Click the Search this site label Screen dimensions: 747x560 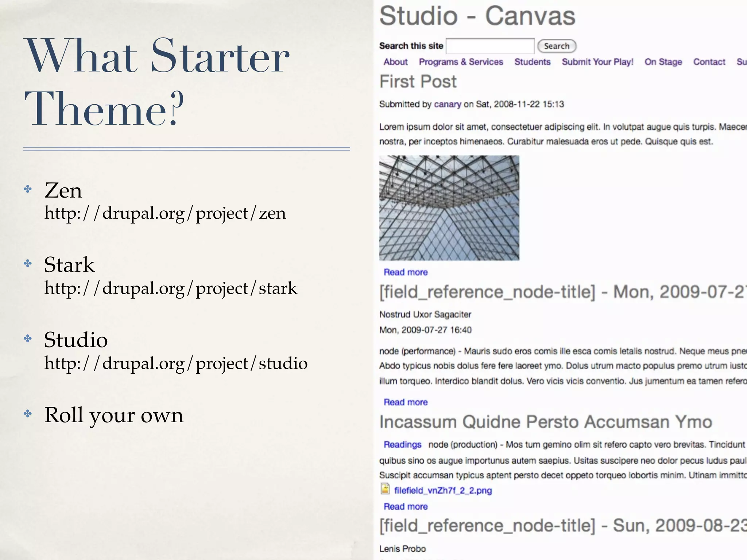point(411,46)
